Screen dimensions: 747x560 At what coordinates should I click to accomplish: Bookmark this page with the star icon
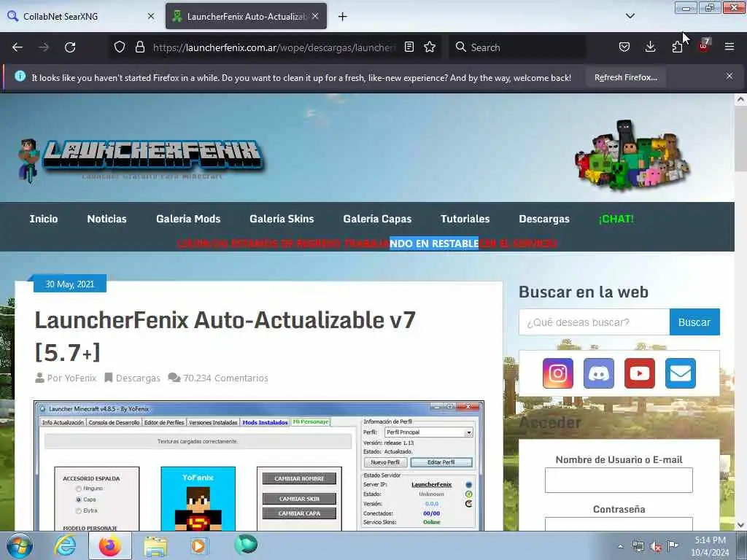coord(430,47)
